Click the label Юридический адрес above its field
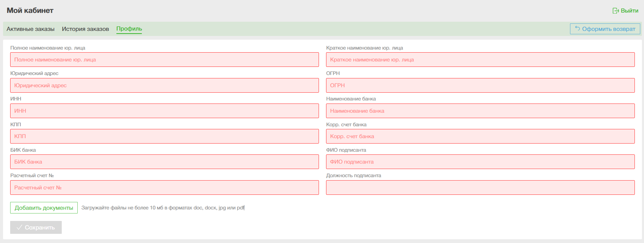The width and height of the screenshot is (644, 243). pos(34,73)
